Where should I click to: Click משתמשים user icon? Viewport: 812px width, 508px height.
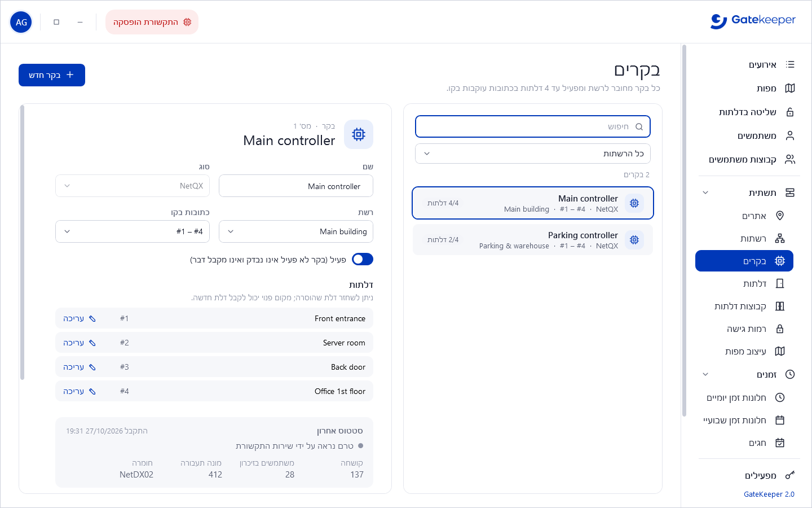[790, 135]
